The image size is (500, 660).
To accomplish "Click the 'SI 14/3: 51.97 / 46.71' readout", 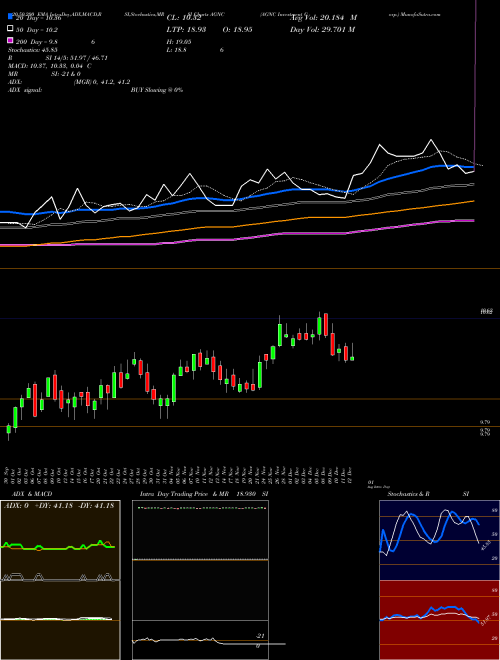I will pyautogui.click(x=77, y=58).
